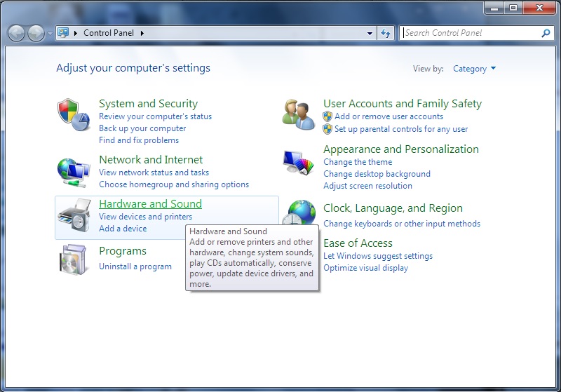Click the Clock, Language, and Region globe icon
The image size is (561, 392).
(301, 213)
